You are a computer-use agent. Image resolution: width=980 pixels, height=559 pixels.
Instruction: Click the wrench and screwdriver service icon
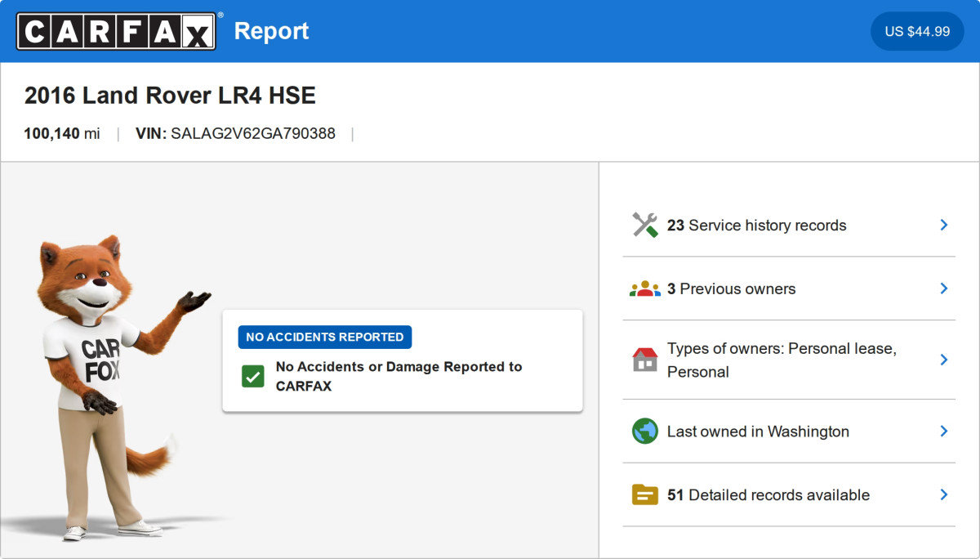[x=645, y=225]
